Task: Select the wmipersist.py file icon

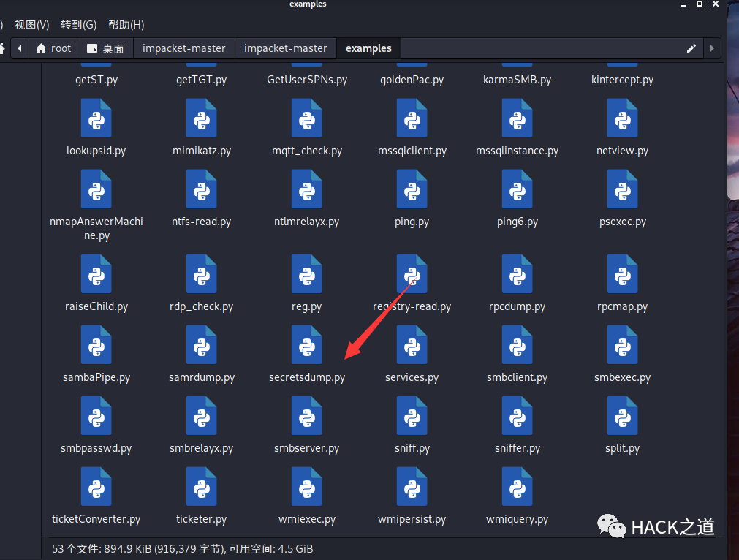Action: point(412,486)
